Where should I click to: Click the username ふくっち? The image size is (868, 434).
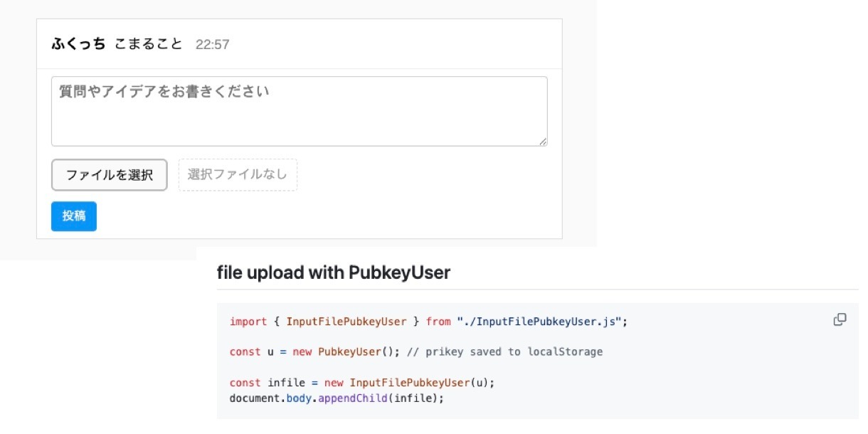tap(78, 44)
